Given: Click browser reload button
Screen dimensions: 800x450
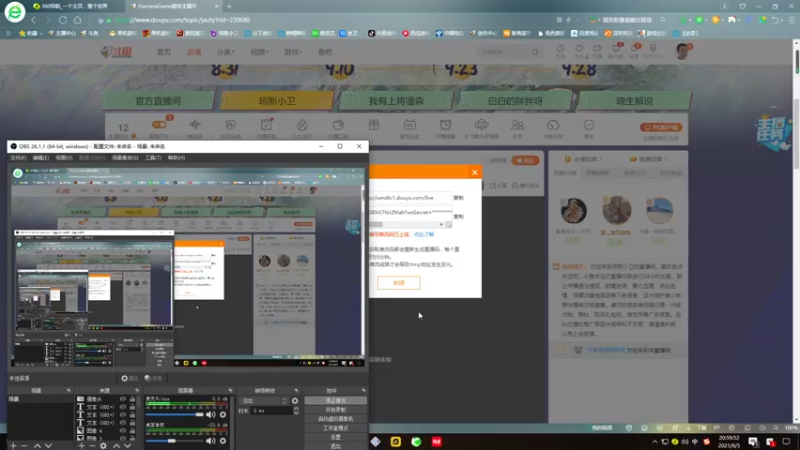Looking at the screenshot, I should click(63, 20).
